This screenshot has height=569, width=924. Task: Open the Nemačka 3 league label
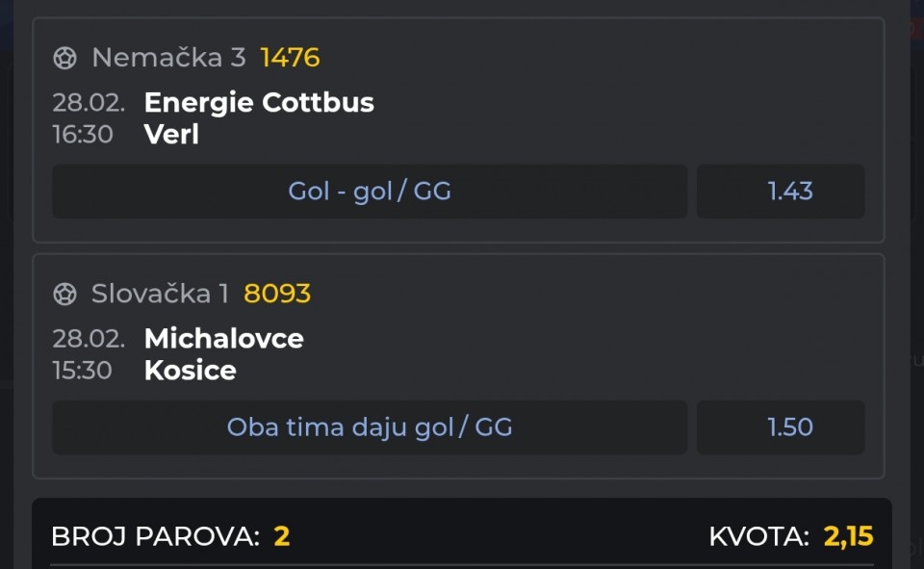pos(168,58)
